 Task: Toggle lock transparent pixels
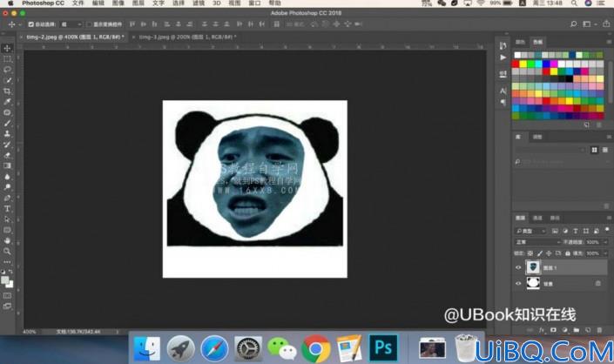(x=530, y=253)
